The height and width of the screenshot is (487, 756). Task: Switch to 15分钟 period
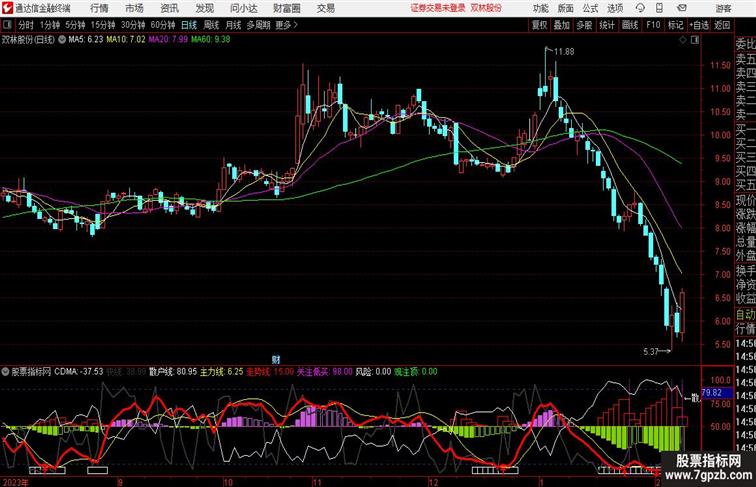click(x=103, y=25)
